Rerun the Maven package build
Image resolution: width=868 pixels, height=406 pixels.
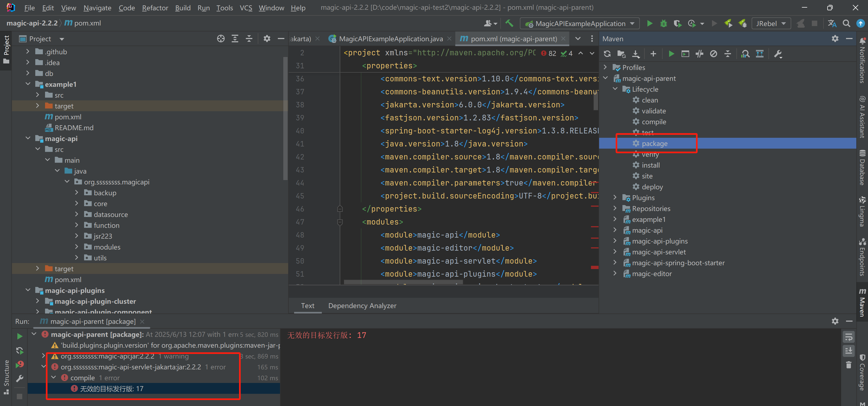click(20, 336)
